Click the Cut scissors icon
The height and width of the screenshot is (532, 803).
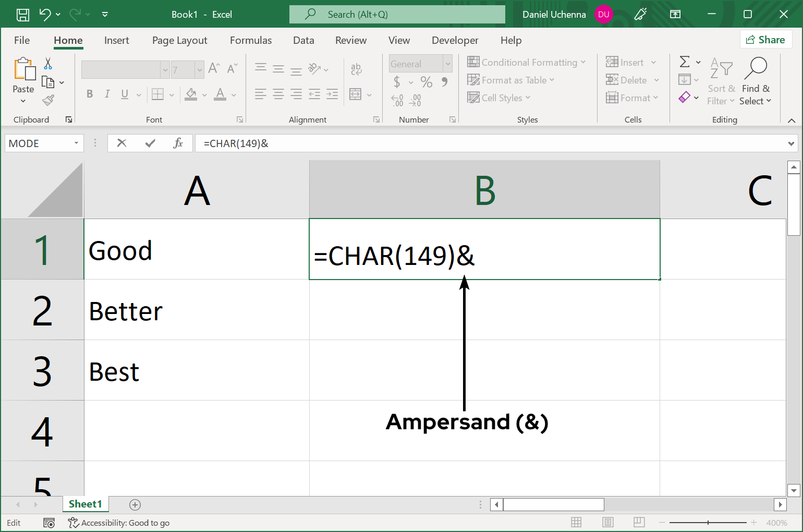pos(48,64)
